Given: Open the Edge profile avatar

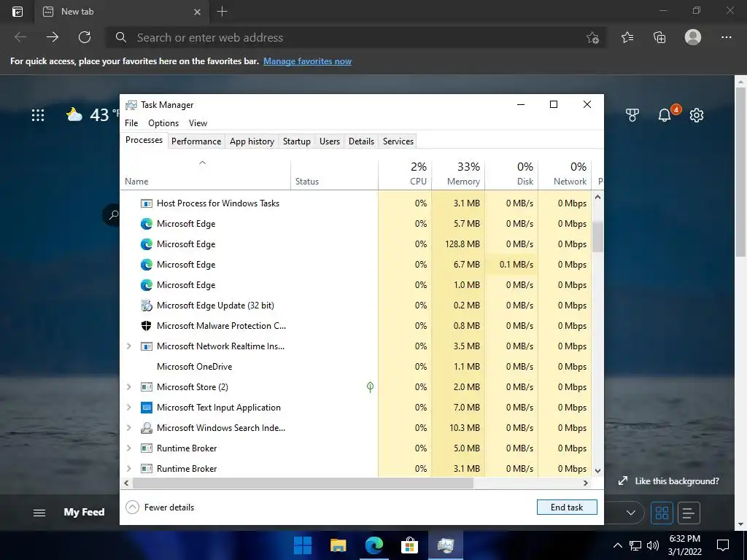Looking at the screenshot, I should coord(693,37).
